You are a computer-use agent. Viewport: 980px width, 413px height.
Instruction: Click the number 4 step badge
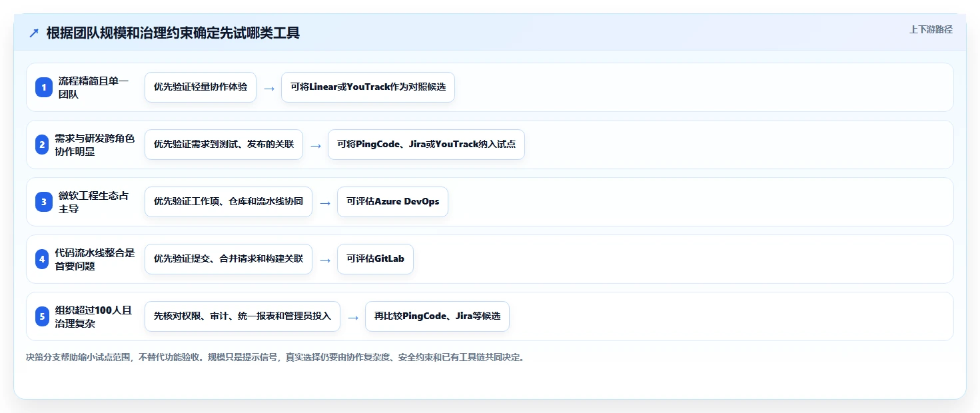click(43, 259)
